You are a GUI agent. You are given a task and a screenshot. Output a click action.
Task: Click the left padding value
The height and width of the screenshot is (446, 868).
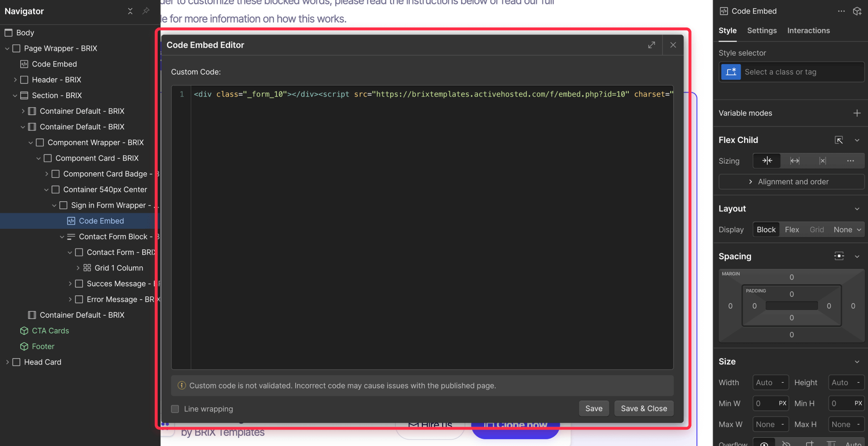(755, 306)
